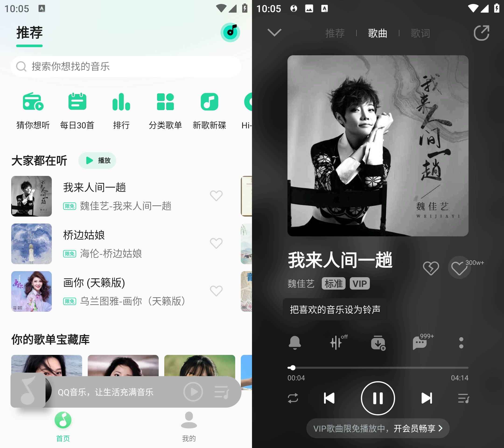Click the QQ Music app icon top right
504x448 pixels.
point(230,32)
